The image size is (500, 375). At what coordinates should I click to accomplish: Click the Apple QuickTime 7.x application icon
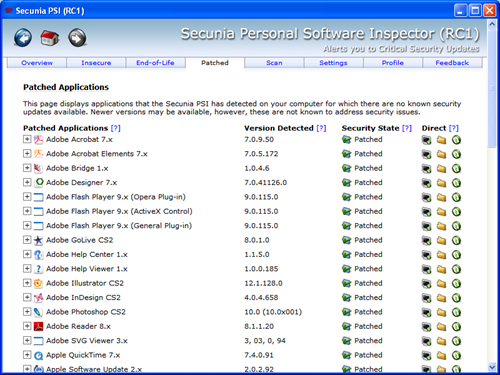click(39, 355)
